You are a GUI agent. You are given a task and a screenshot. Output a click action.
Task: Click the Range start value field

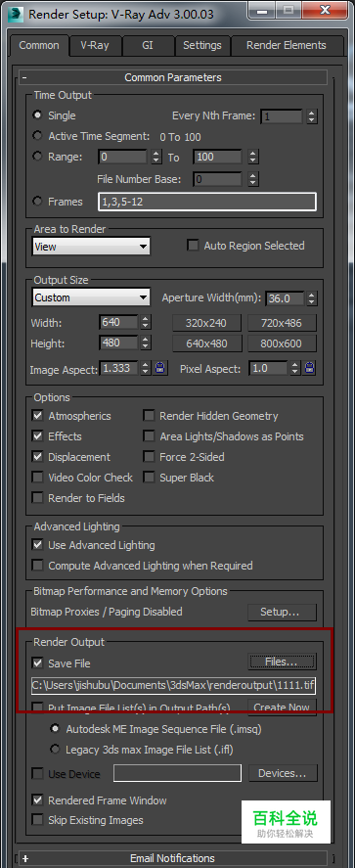[x=123, y=157]
